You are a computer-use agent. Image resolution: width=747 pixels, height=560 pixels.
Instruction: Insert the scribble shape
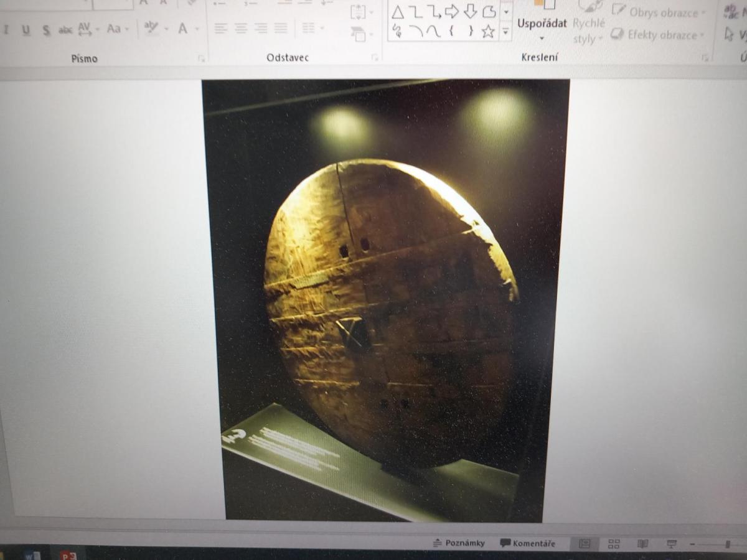pos(398,31)
